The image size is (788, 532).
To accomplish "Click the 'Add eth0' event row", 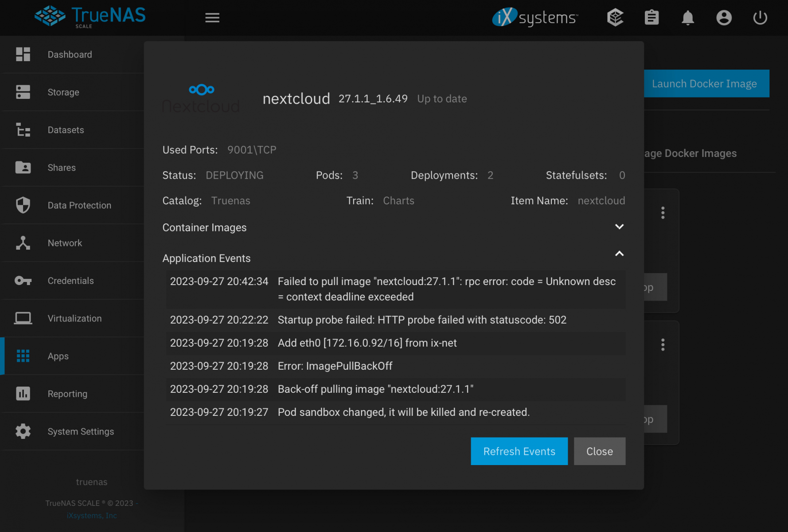I will point(396,343).
